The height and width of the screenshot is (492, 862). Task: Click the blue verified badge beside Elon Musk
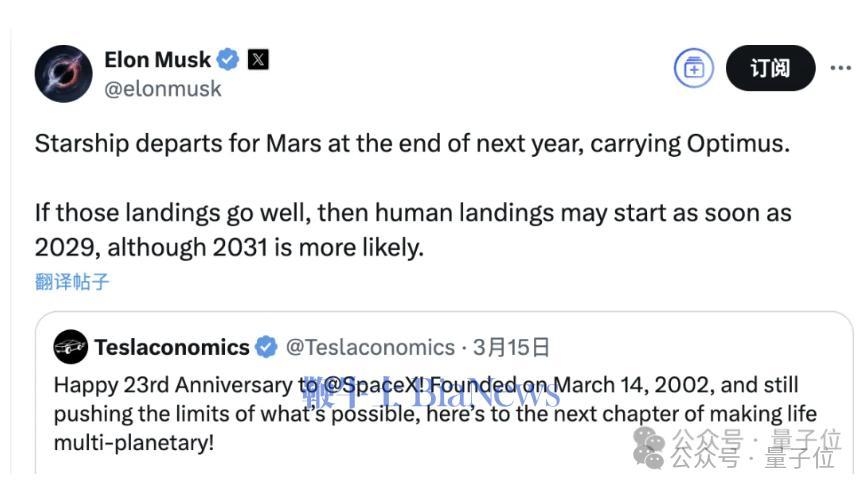tap(228, 59)
